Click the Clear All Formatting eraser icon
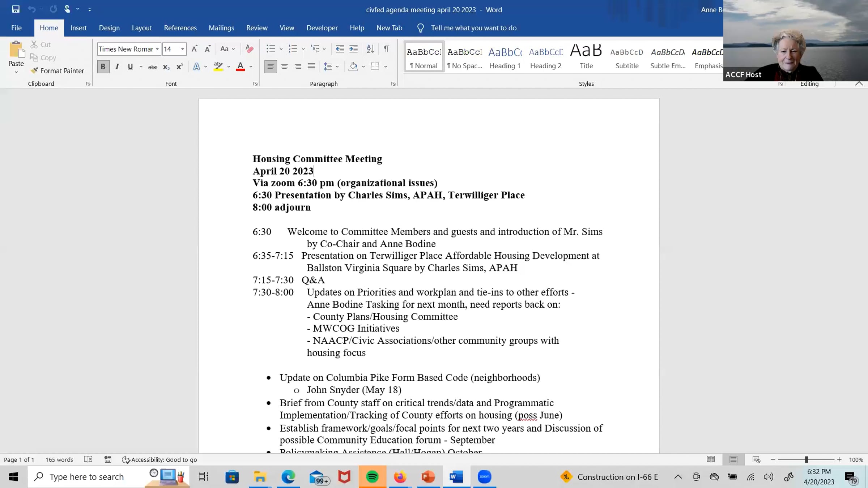Image resolution: width=868 pixels, height=488 pixels. click(249, 49)
